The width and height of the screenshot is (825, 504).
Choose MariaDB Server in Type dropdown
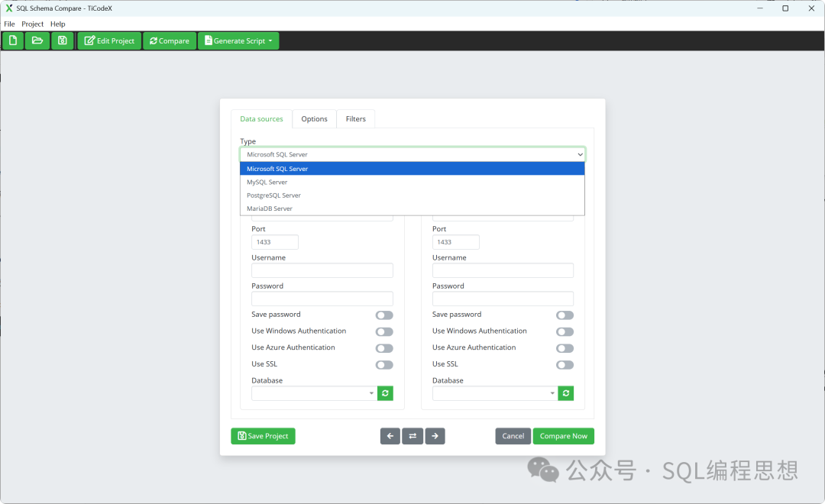(270, 208)
